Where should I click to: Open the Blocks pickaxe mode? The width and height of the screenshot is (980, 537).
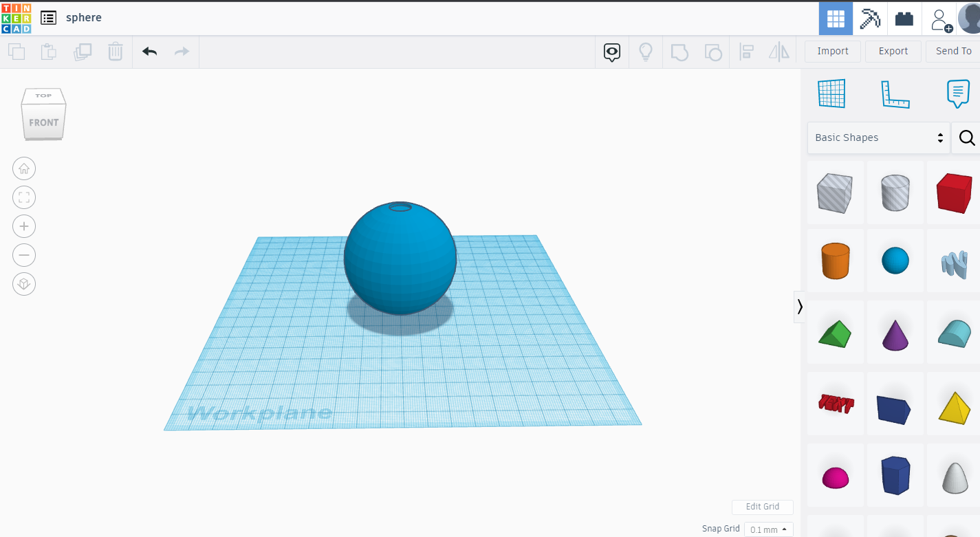pyautogui.click(x=870, y=19)
